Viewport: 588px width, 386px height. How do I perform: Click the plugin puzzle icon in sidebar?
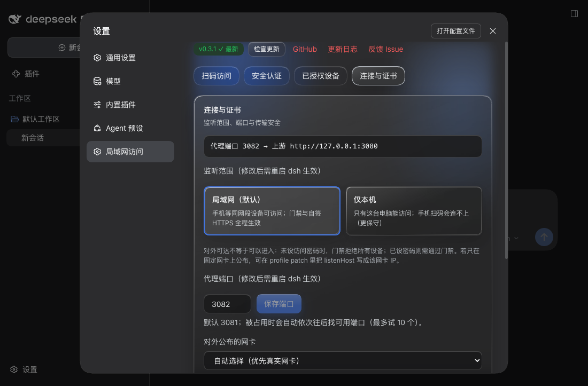tap(16, 74)
